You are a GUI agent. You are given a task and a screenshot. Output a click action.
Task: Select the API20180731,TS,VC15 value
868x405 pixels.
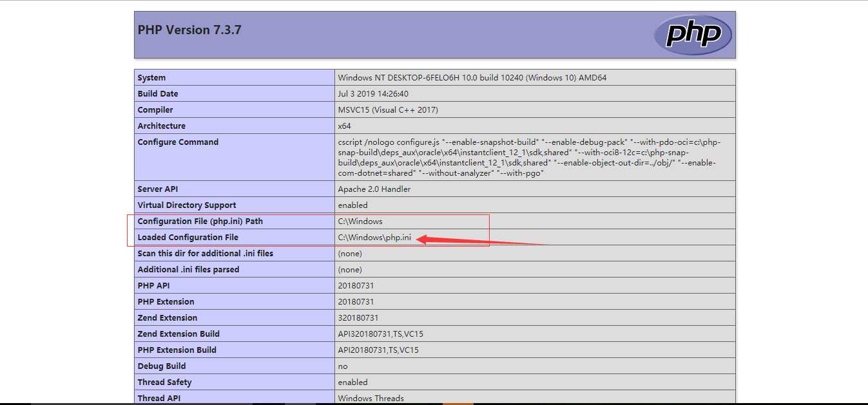378,350
